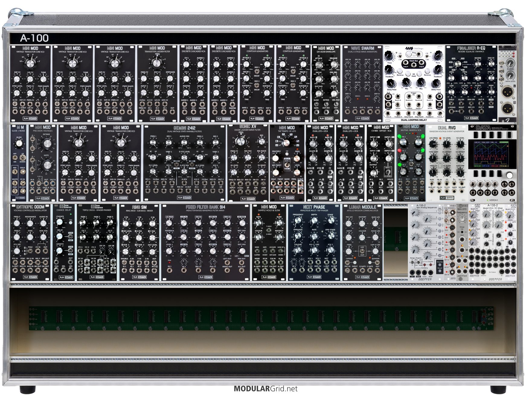Image resolution: width=532 pixels, height=395 pixels.
Task: Flip the LGM/HUM switch on the Lunar Module
Action: tap(362, 251)
